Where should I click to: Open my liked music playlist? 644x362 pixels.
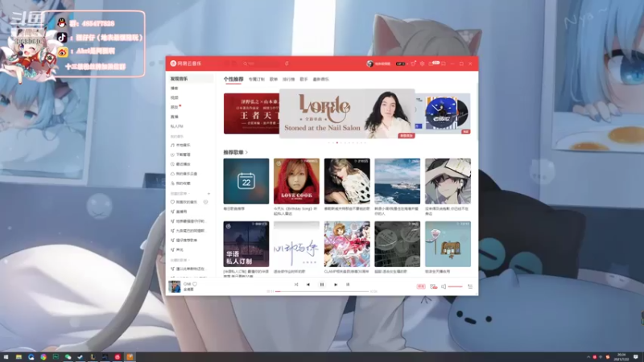click(186, 202)
